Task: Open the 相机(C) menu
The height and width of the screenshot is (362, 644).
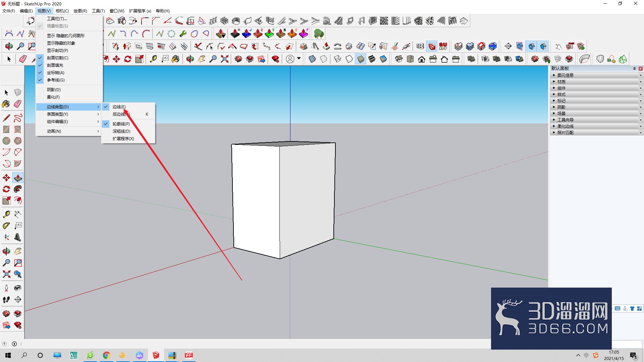Action: coord(62,11)
